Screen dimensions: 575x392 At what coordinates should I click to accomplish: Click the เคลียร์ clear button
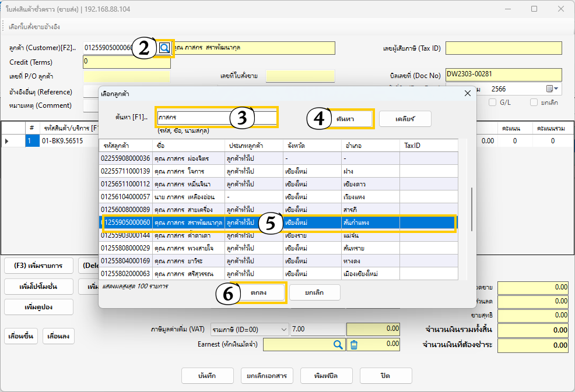(x=405, y=119)
